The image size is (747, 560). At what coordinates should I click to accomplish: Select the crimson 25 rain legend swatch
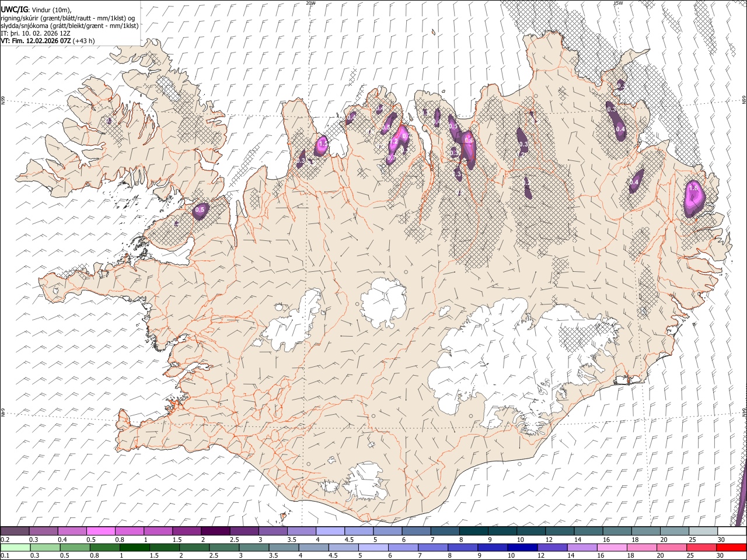[701, 548]
